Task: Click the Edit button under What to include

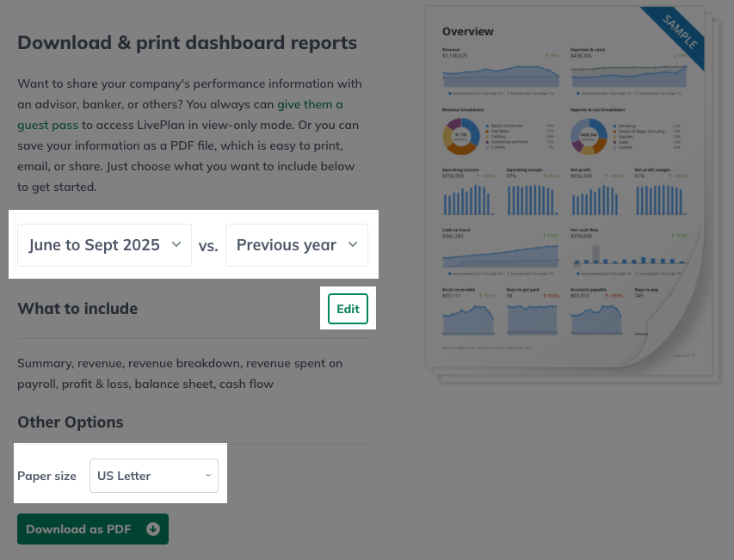Action: coord(348,308)
